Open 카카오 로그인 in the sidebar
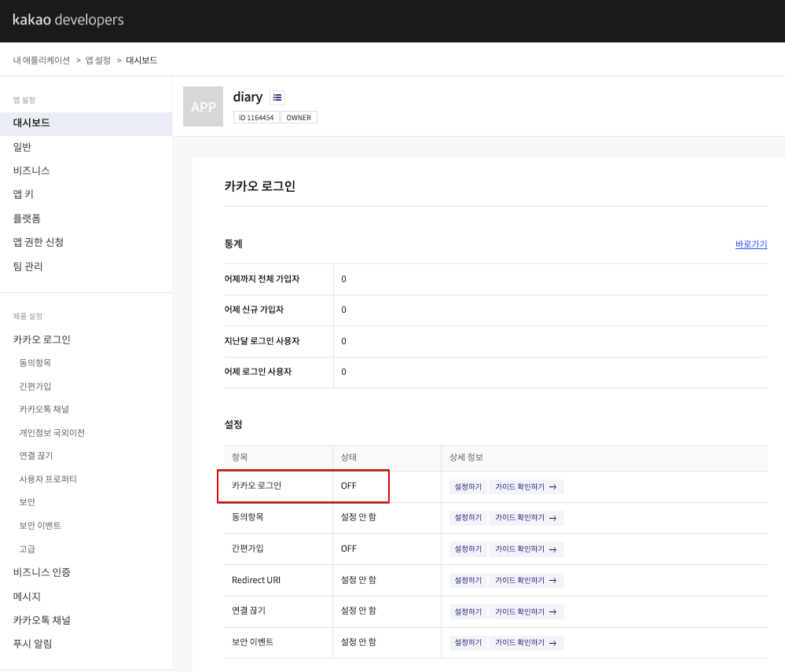 coord(42,340)
